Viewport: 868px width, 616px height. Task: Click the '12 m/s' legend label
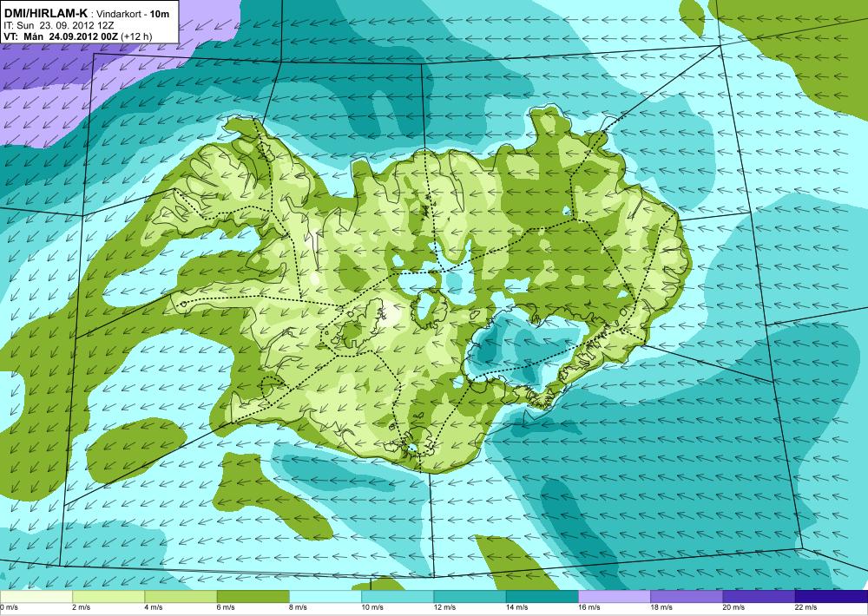coord(444,607)
